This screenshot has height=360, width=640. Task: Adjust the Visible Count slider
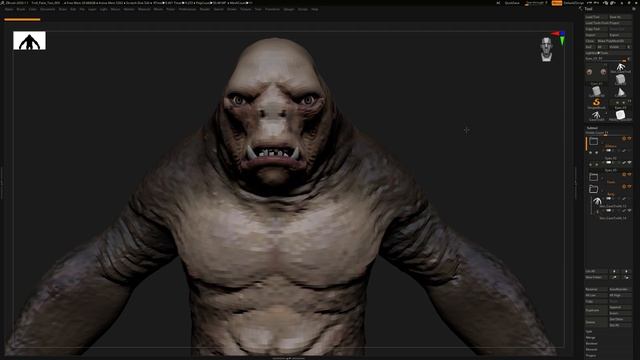click(608, 133)
